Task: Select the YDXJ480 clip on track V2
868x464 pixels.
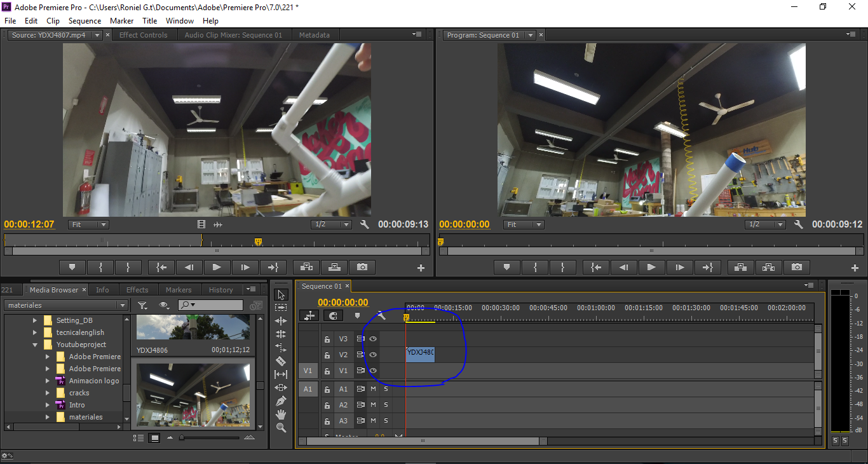Action: (x=420, y=354)
